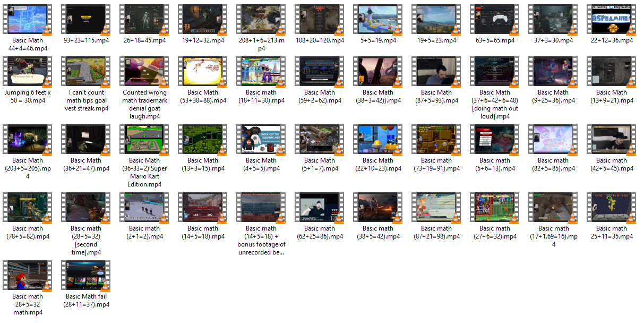
Task: Select the Basic math (17+1.69=16).mp4 thumbnail
Action: tap(553, 208)
